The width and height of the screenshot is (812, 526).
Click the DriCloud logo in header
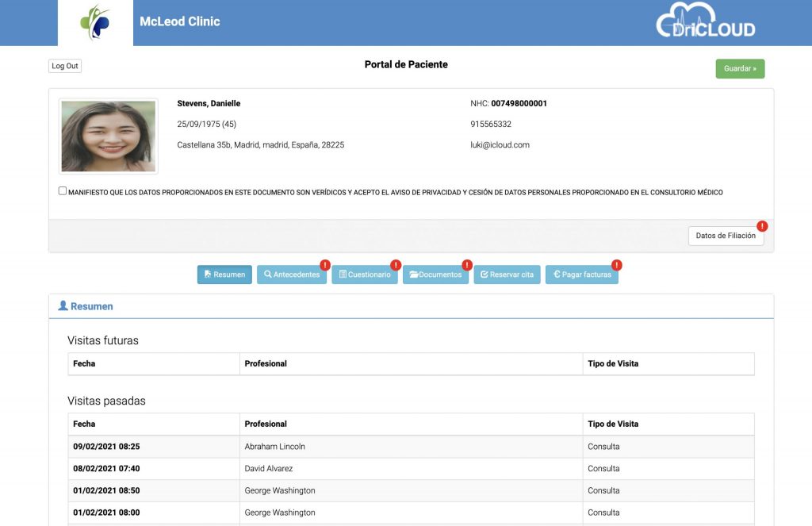pyautogui.click(x=705, y=21)
